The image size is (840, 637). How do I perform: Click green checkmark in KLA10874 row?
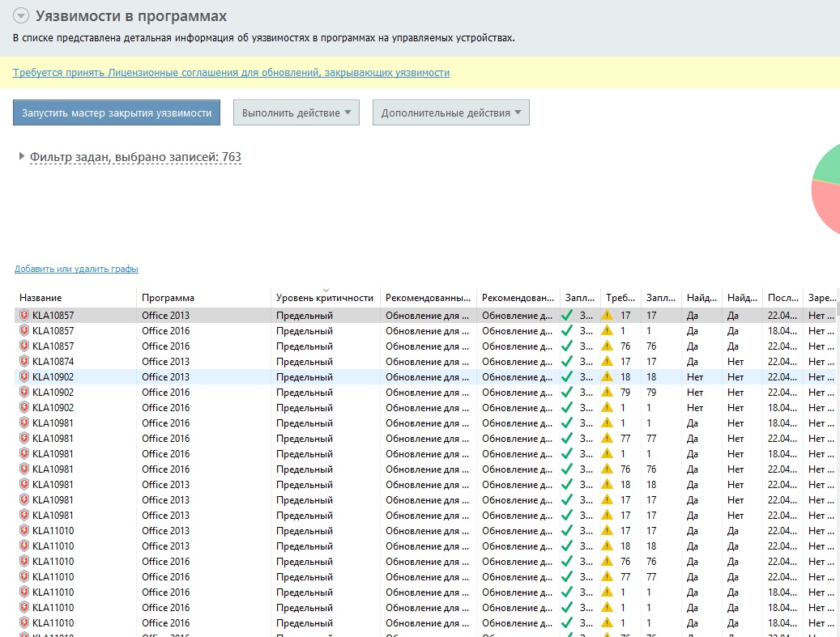tap(567, 361)
